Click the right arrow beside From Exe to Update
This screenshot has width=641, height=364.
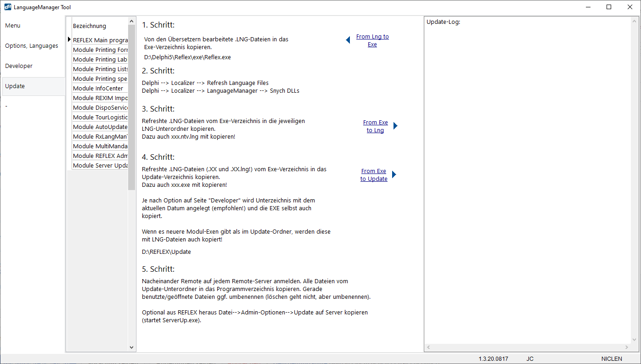394,174
